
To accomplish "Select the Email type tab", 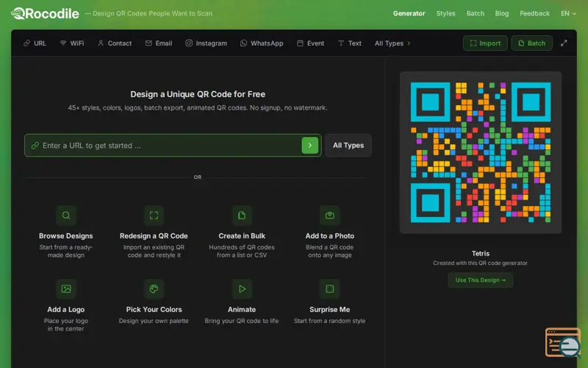I will tap(159, 43).
